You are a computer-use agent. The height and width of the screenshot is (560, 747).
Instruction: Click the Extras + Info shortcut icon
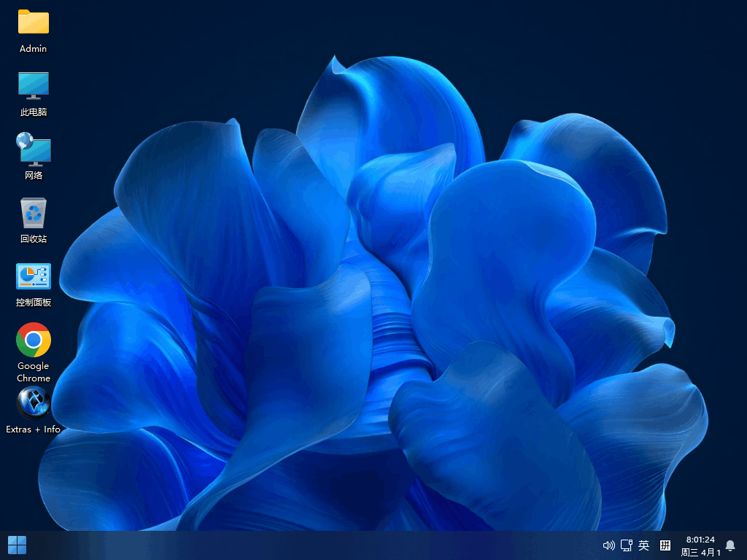[34, 402]
